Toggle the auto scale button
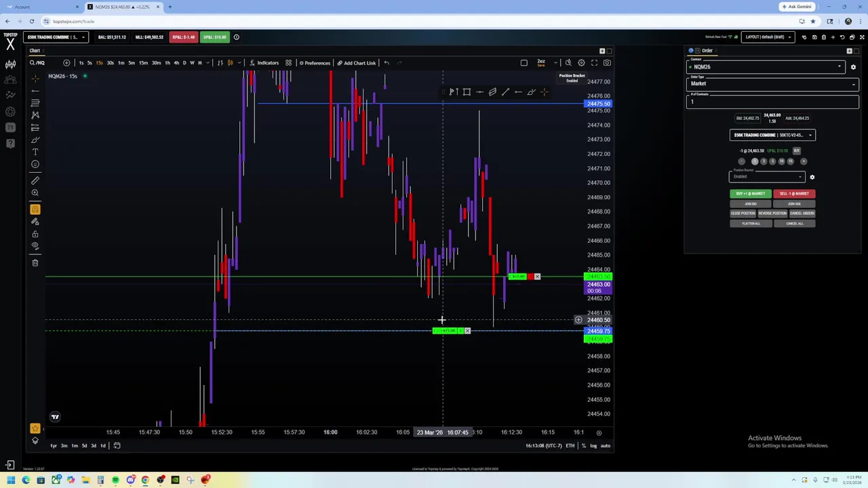868x488 pixels. [x=606, y=445]
